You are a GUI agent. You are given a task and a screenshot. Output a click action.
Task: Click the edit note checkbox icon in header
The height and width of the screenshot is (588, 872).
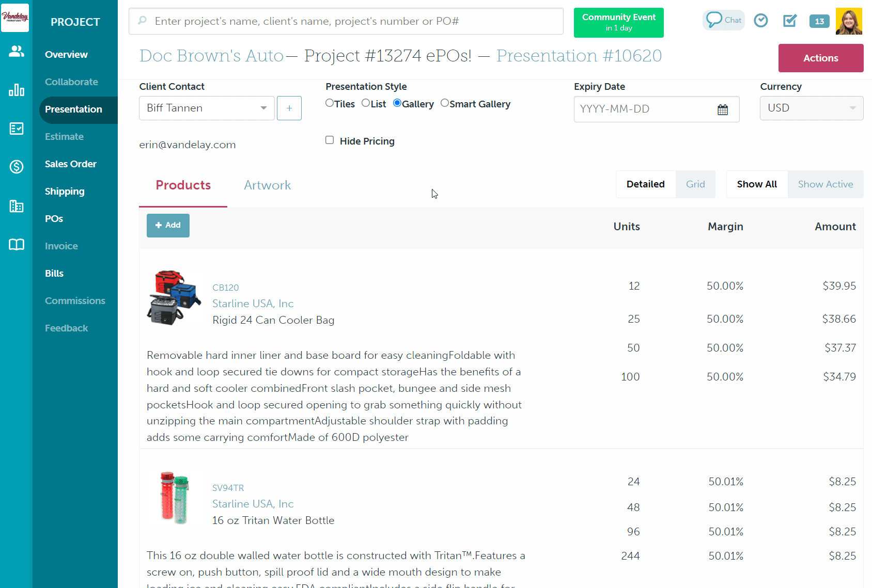click(789, 21)
